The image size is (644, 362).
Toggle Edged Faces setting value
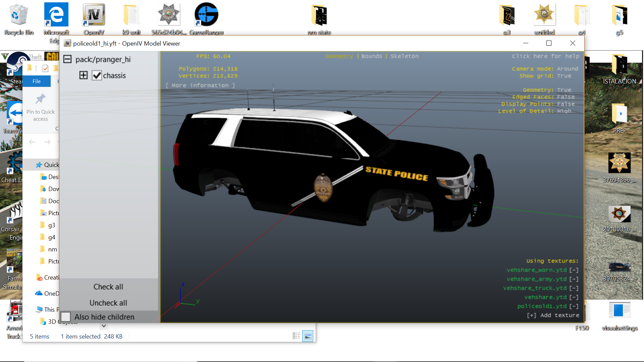click(566, 97)
